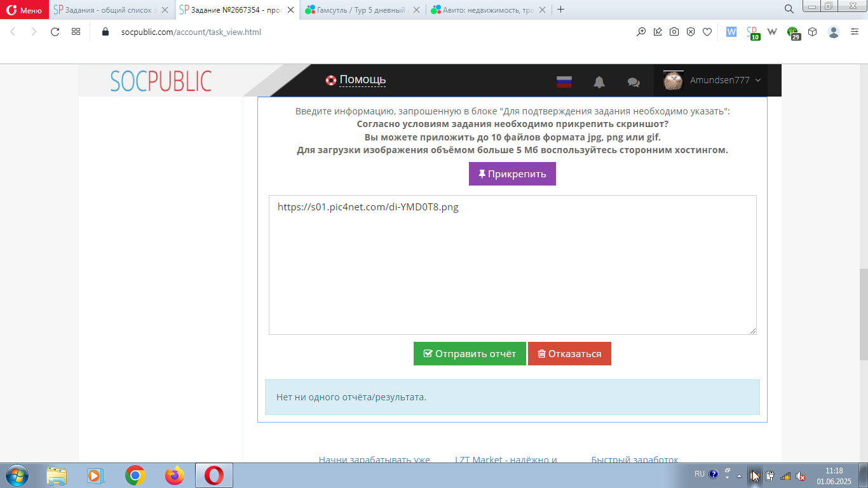Screen dimensions: 868x488
Task: Open notifications bell icon
Action: coord(599,81)
